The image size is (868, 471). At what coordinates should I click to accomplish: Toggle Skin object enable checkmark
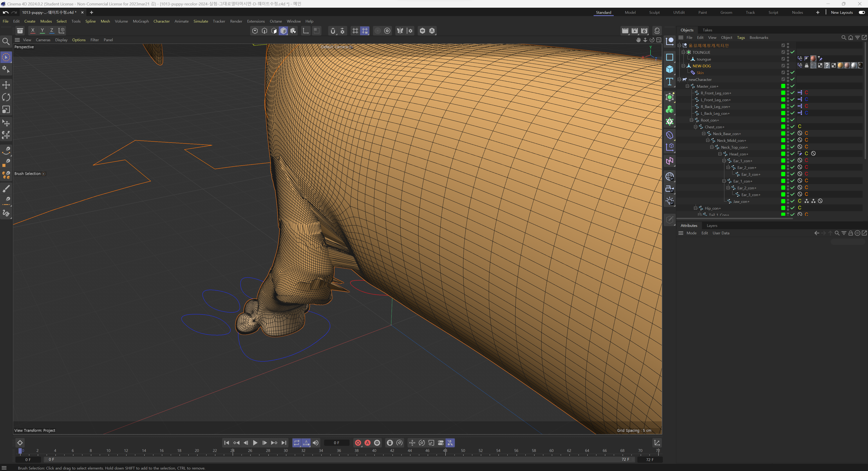[x=792, y=72]
